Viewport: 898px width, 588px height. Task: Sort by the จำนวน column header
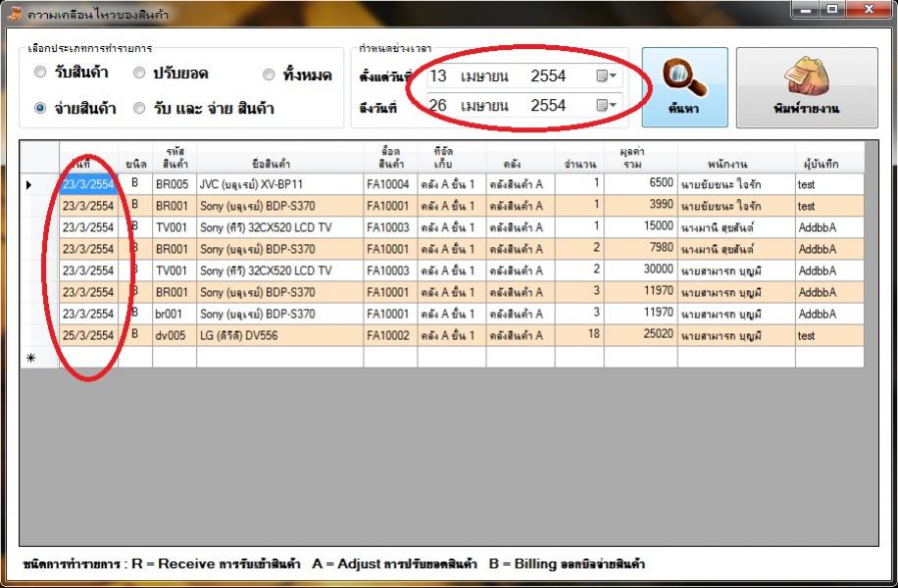coord(579,158)
